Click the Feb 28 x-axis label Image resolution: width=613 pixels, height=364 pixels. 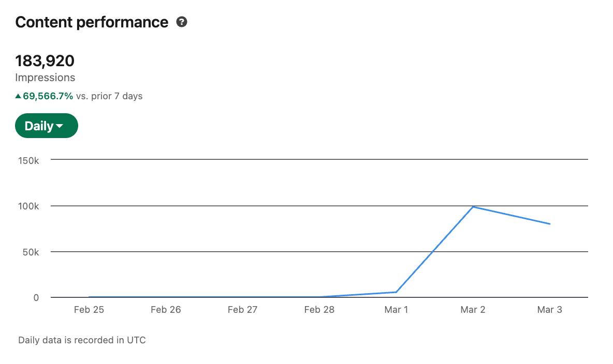(x=319, y=310)
